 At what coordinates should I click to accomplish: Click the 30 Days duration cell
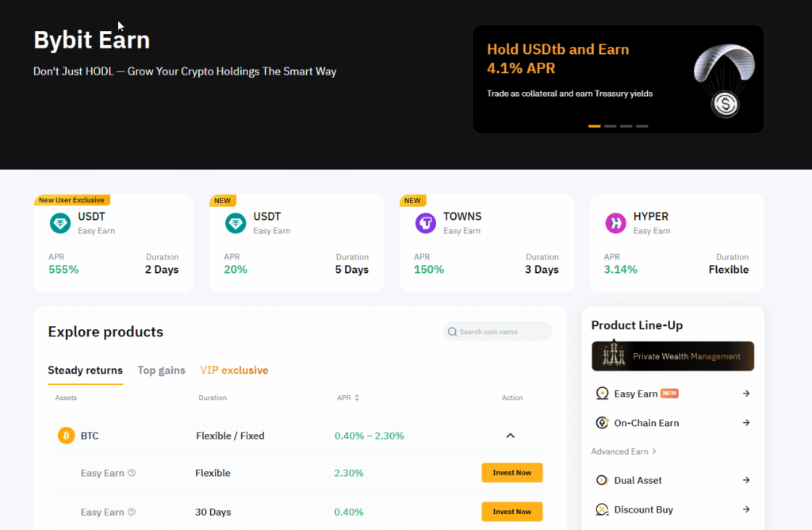point(213,512)
